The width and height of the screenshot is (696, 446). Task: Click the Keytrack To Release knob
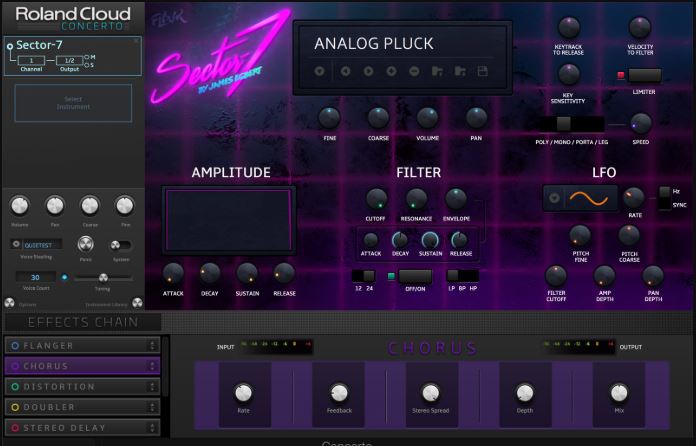point(569,28)
